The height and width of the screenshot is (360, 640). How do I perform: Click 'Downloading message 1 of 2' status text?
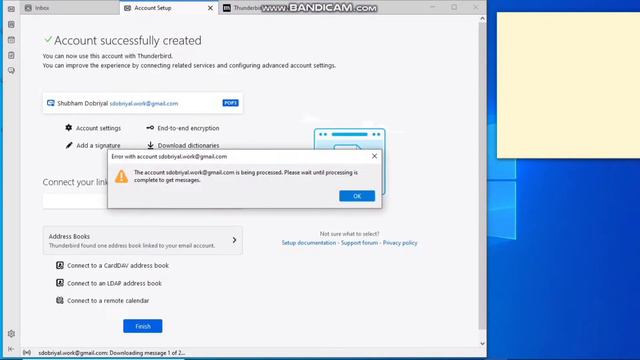[x=147, y=353]
